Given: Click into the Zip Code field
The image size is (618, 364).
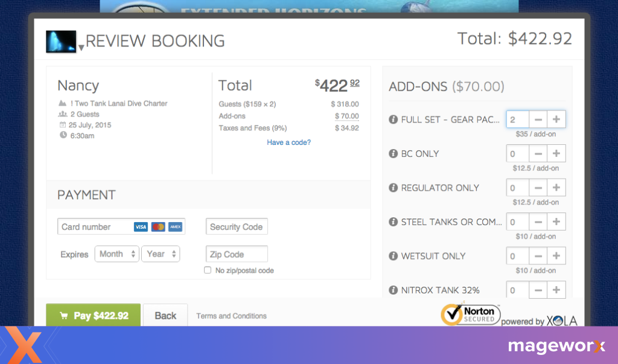Looking at the screenshot, I should 237,254.
